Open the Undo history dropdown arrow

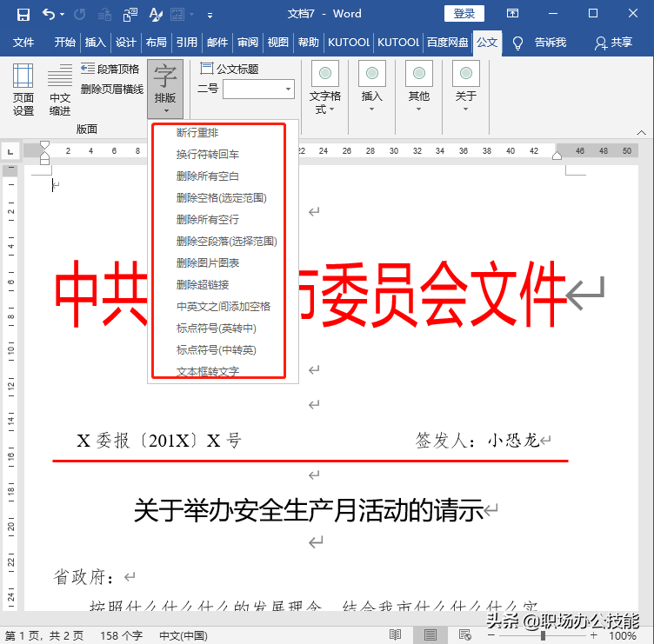click(63, 15)
